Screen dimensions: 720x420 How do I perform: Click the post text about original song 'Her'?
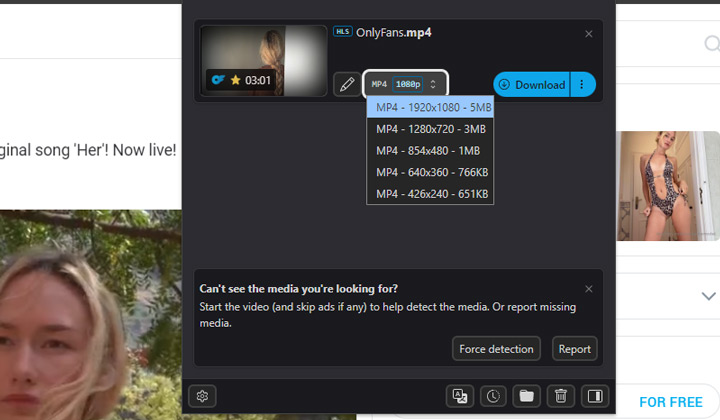[x=88, y=150]
